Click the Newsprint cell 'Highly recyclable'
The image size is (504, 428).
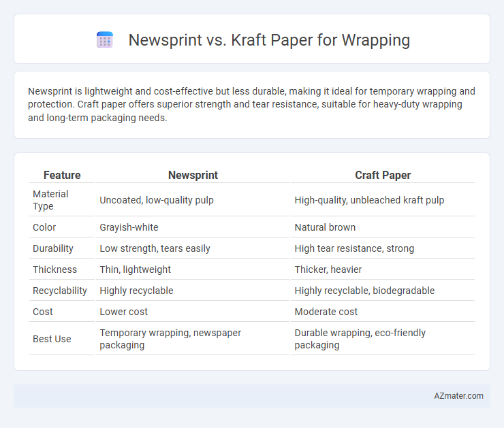coord(136,291)
